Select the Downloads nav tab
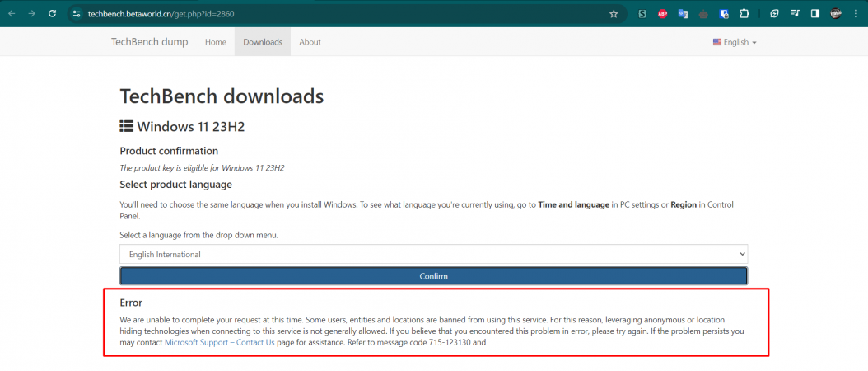The width and height of the screenshot is (868, 371). [x=263, y=42]
